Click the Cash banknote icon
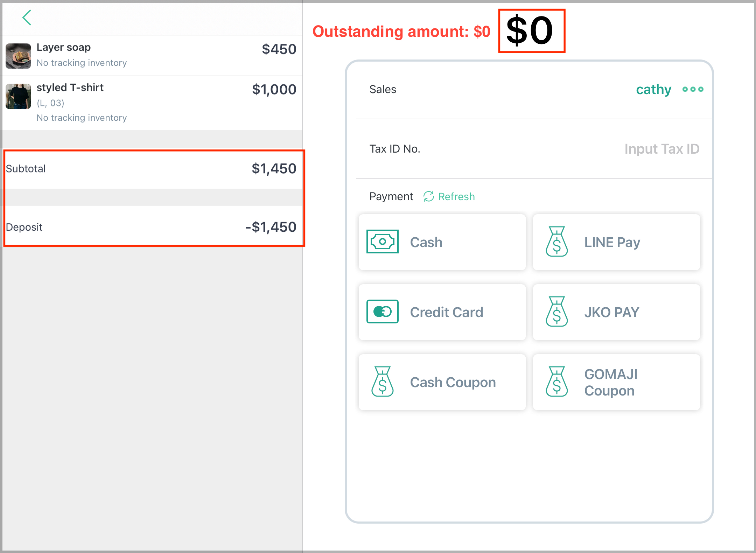The image size is (756, 553). click(x=382, y=241)
